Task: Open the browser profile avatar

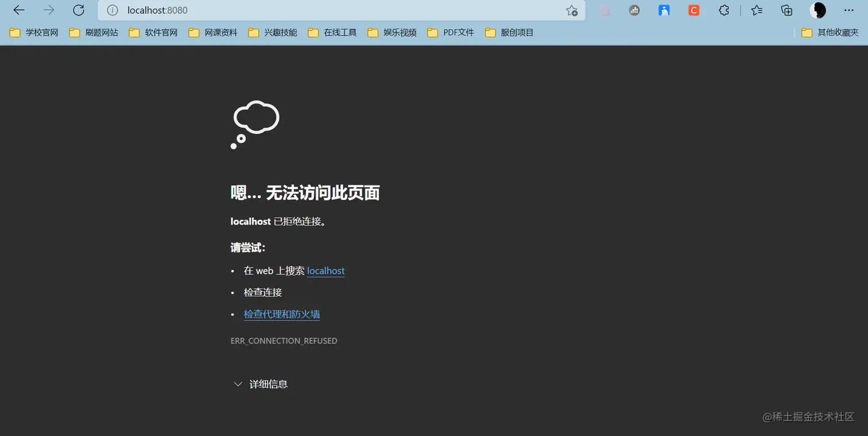Action: click(817, 10)
